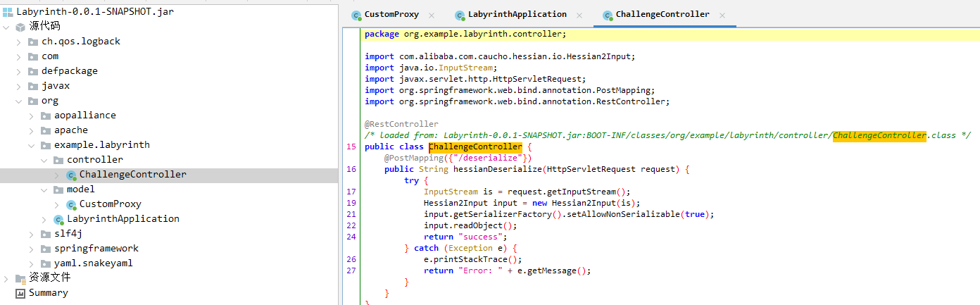Collapse the org package node

click(x=19, y=101)
